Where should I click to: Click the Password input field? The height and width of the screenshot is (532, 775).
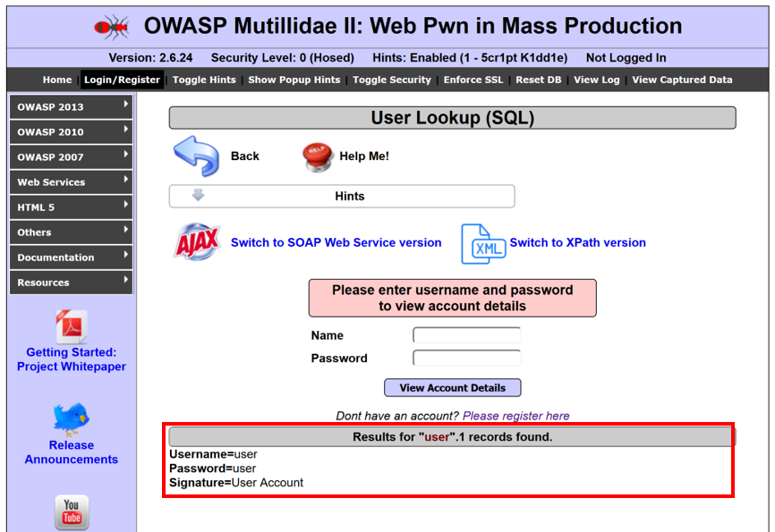click(x=466, y=358)
